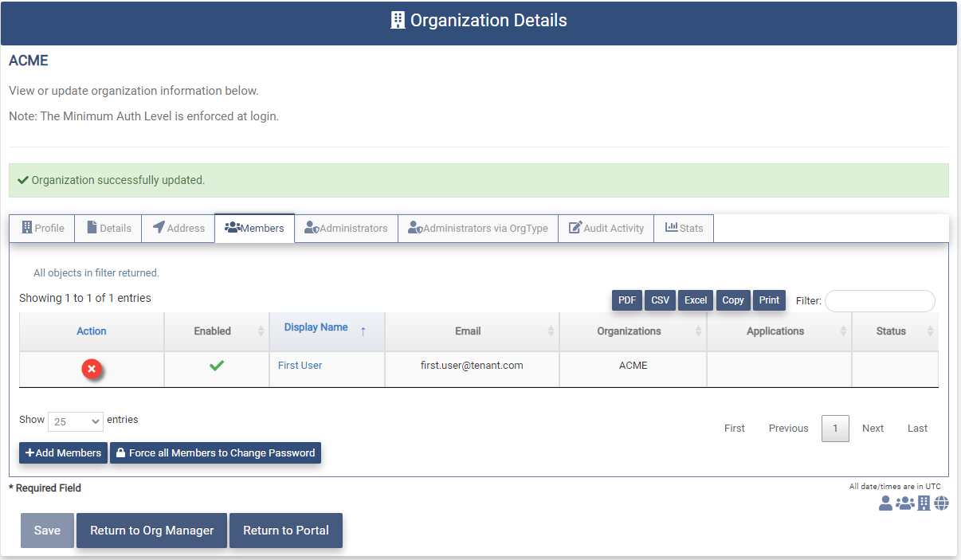961x560 pixels.
Task: Open the Audit Activity tab
Action: [x=606, y=228]
